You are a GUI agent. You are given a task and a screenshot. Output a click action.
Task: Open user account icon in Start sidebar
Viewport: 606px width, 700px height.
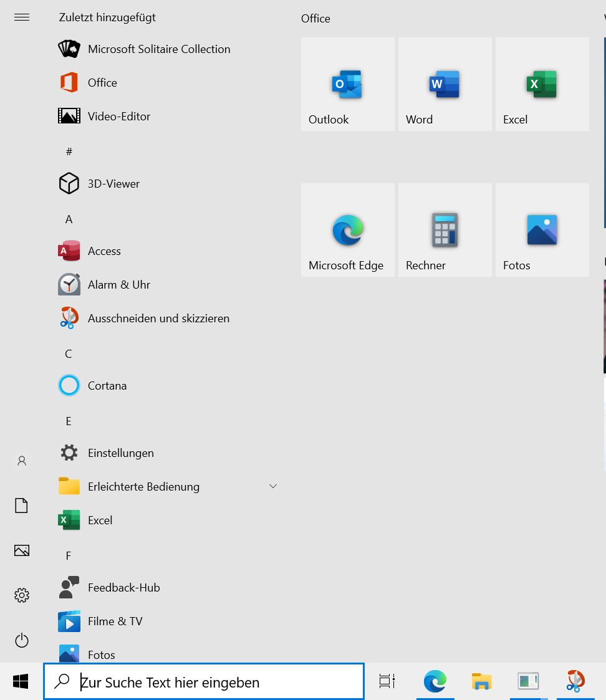22,461
